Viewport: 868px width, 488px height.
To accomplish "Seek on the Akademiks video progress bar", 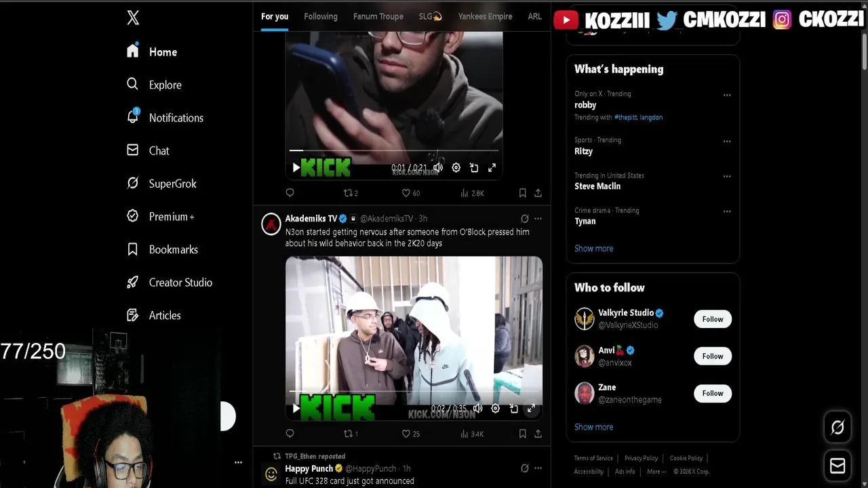I will pyautogui.click(x=414, y=392).
